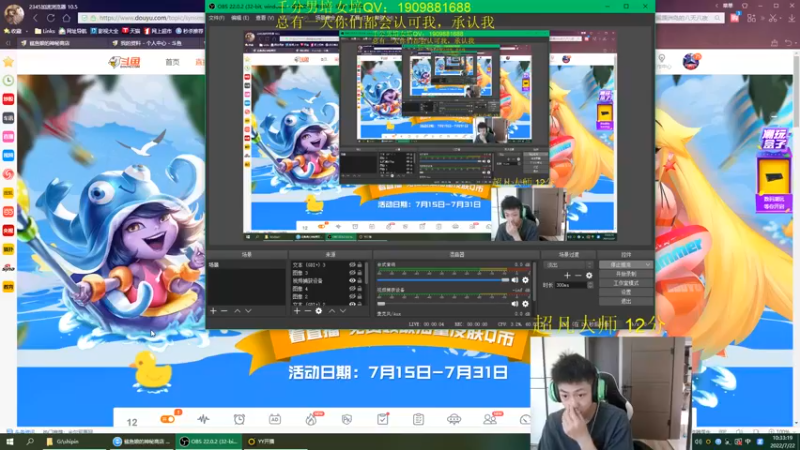
Task: Mute the desktop audio channel
Action: (515, 280)
